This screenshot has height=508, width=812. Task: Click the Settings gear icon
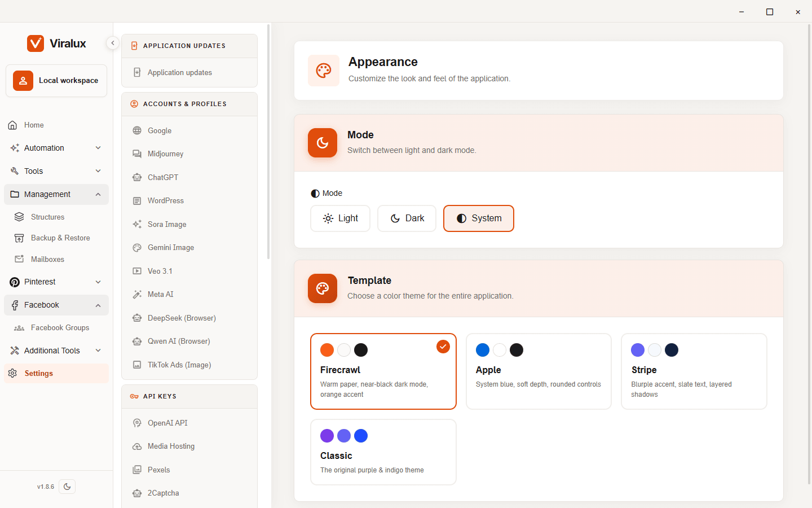tap(13, 374)
